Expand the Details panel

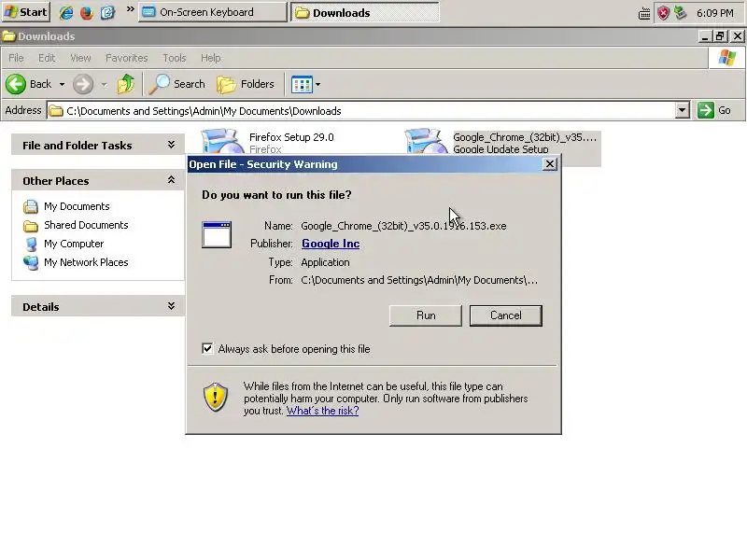(171, 306)
